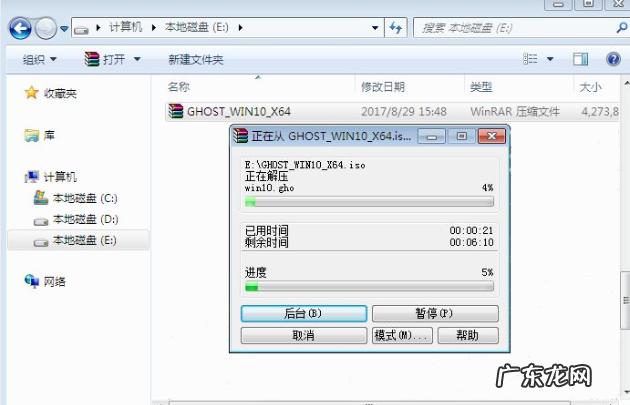Click the 暂停(P) button

(435, 313)
